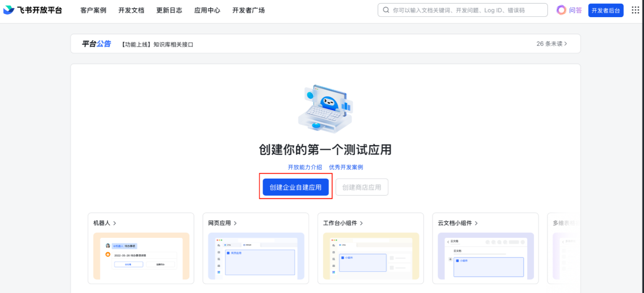Screen dimensions: 644x293
Task: Click the 创建企业自建应用 button
Action: click(x=296, y=187)
